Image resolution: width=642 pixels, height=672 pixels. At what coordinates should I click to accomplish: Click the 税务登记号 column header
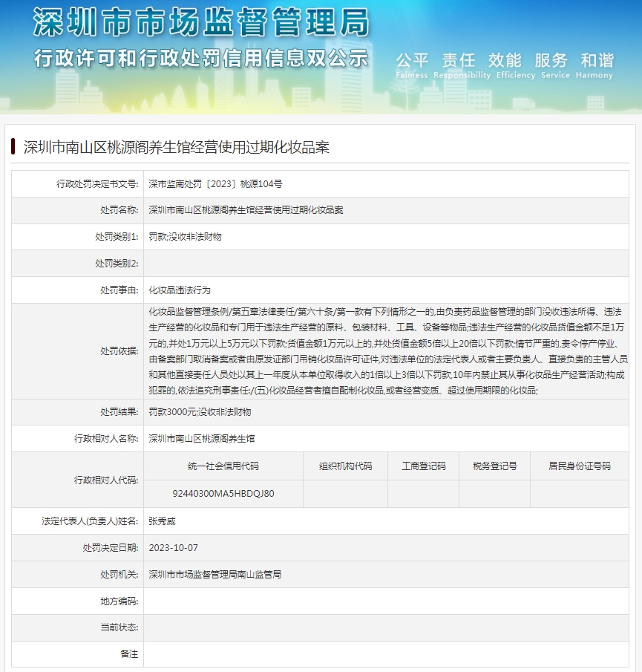494,466
